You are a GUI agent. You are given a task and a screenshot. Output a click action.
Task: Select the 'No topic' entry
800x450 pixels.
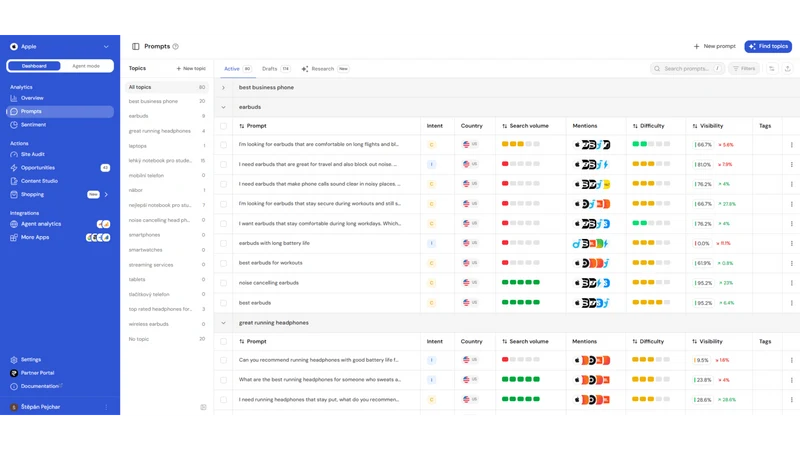coord(167,339)
